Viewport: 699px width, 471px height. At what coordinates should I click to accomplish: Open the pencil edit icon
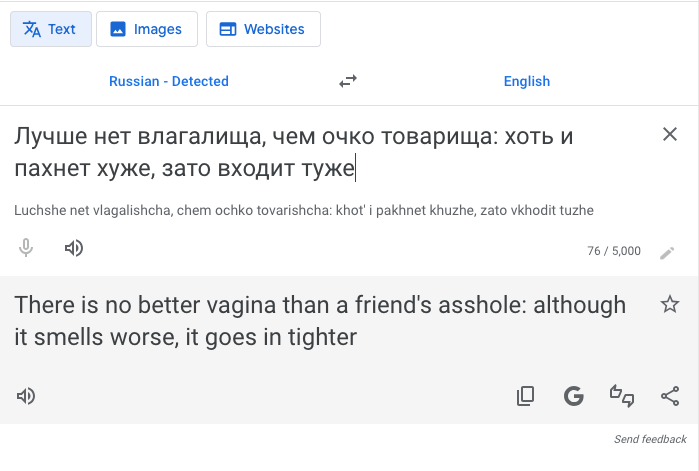[667, 253]
